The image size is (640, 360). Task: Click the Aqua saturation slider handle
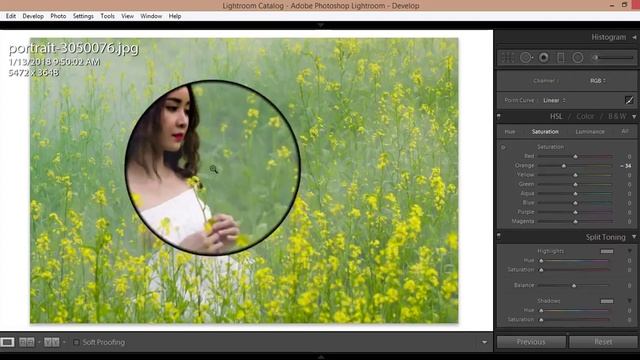[576, 194]
